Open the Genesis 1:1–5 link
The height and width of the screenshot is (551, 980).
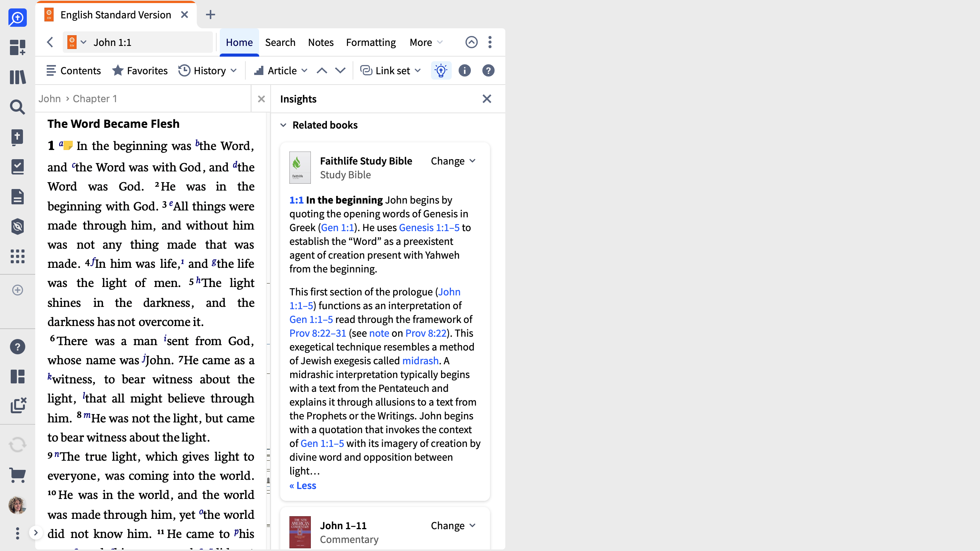429,228
